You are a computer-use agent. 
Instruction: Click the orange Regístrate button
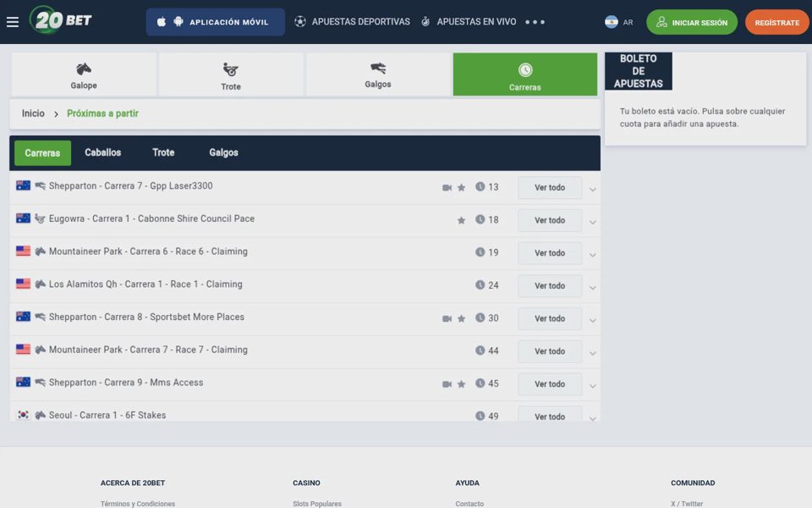coord(776,22)
